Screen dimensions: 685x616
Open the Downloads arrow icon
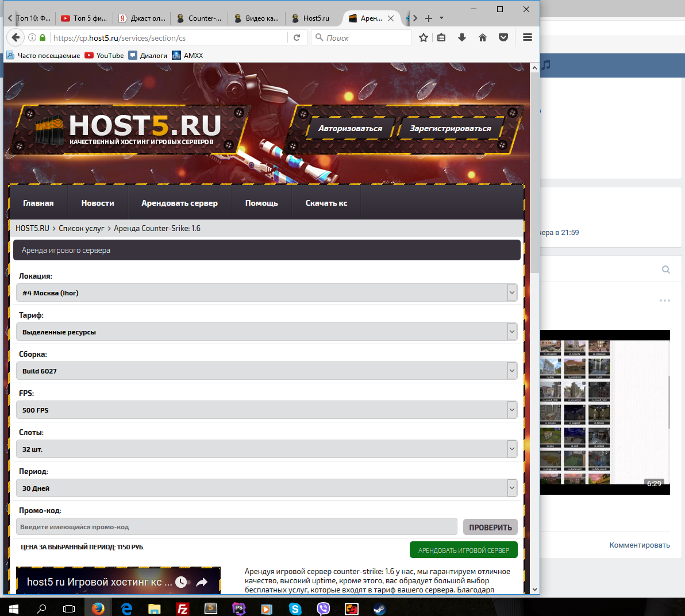(462, 37)
